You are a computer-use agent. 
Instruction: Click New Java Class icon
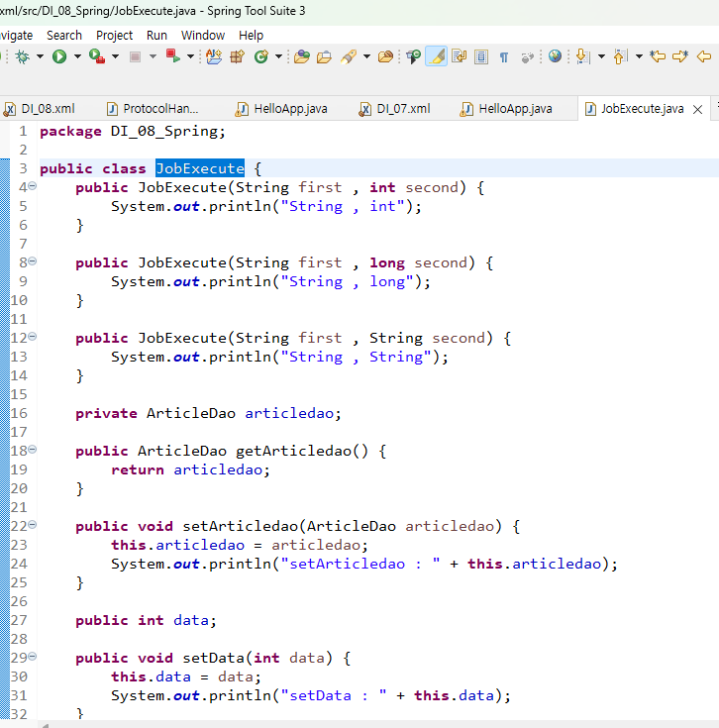261,56
